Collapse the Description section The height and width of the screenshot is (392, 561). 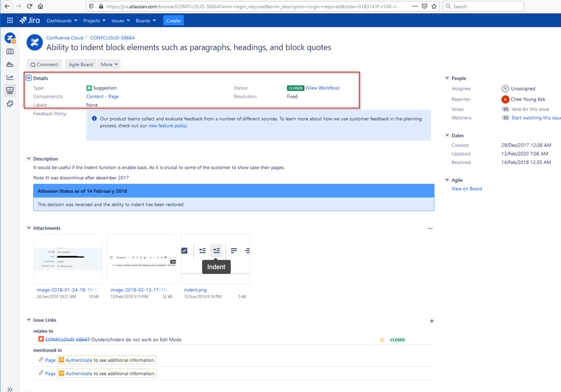29,158
